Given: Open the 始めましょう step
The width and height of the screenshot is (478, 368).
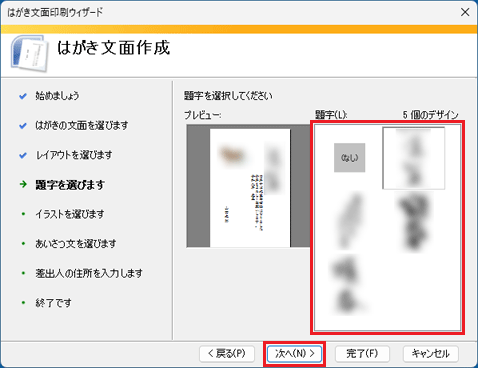Looking at the screenshot, I should pos(57,96).
